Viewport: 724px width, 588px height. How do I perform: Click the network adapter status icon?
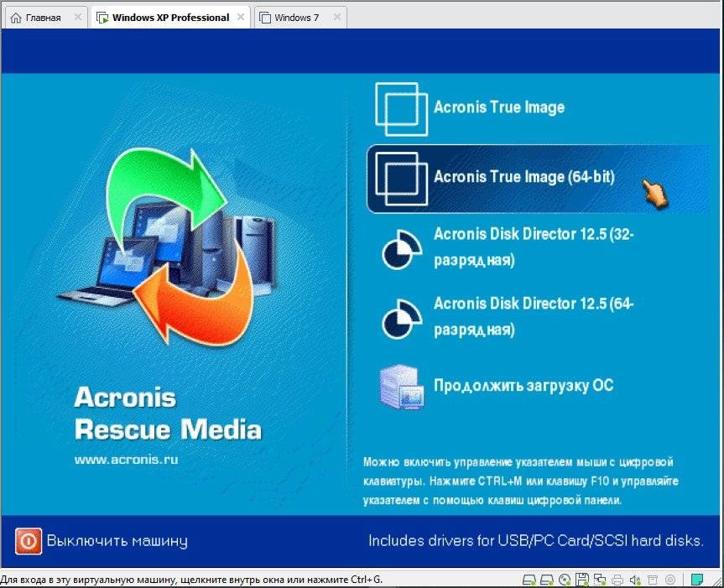pyautogui.click(x=600, y=580)
